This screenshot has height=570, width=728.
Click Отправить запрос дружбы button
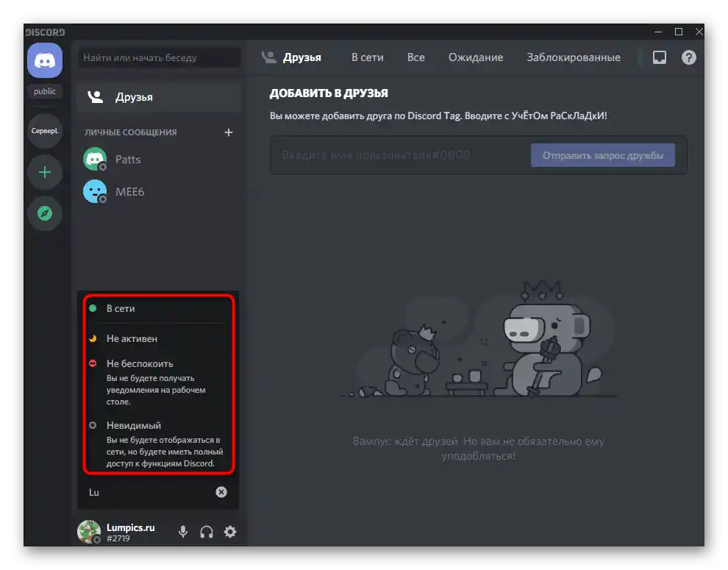[603, 155]
